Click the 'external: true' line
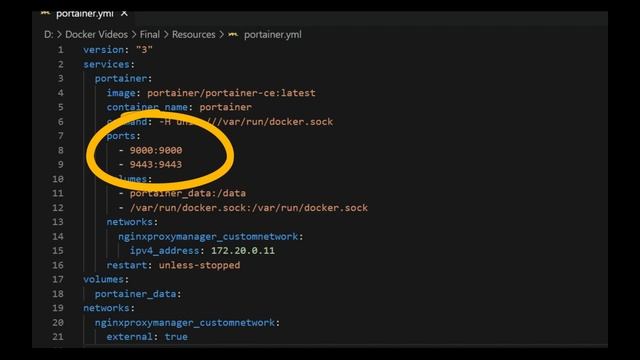This screenshot has height=360, width=640. 147,337
